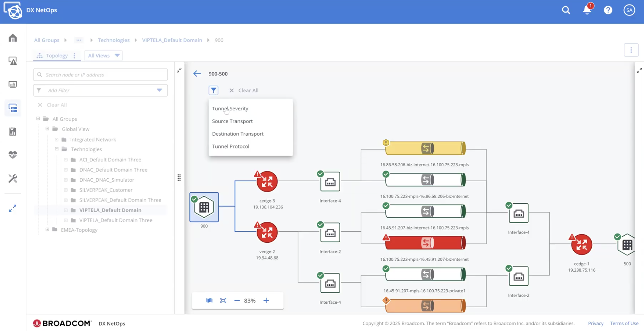Click the zoom in plus to increase 83%
This screenshot has width=644, height=331.
click(266, 300)
